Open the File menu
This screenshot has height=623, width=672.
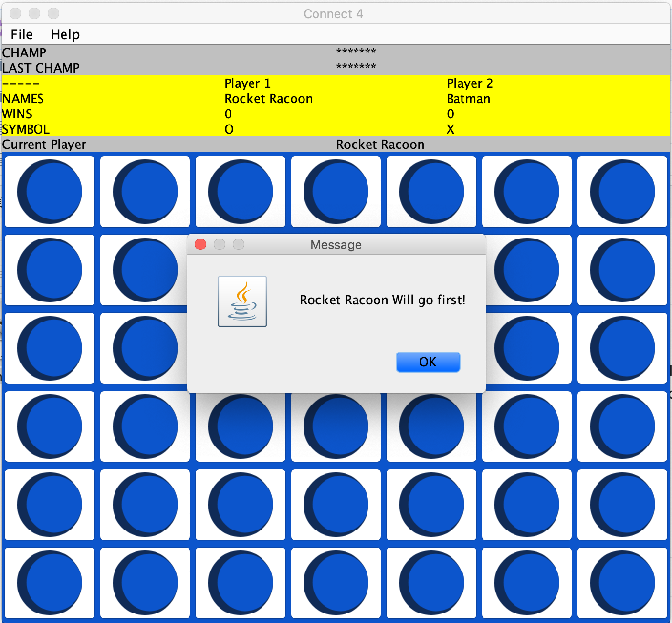pyautogui.click(x=21, y=34)
